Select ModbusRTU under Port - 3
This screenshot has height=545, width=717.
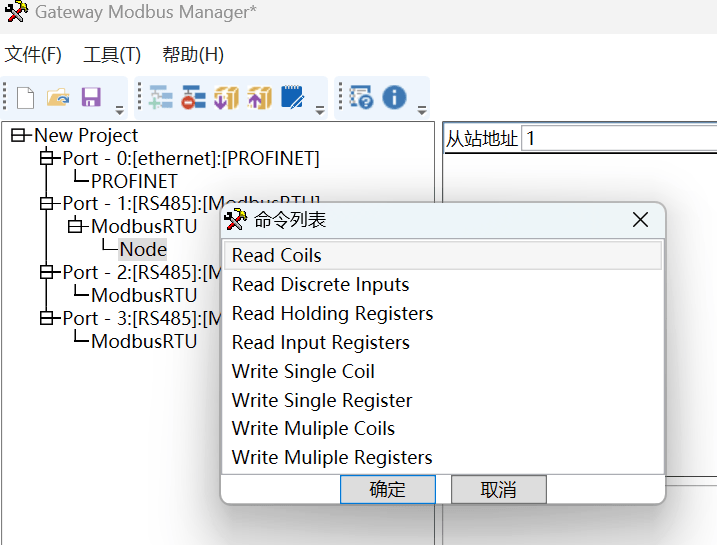pyautogui.click(x=144, y=342)
